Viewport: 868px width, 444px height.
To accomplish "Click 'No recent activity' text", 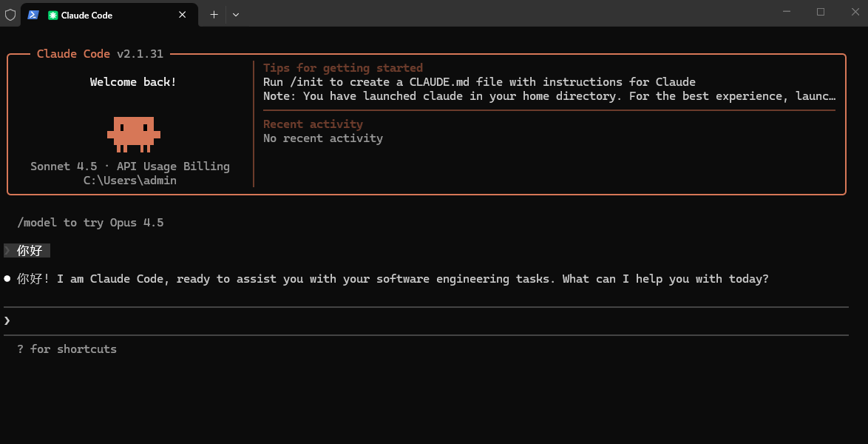I will (x=323, y=138).
